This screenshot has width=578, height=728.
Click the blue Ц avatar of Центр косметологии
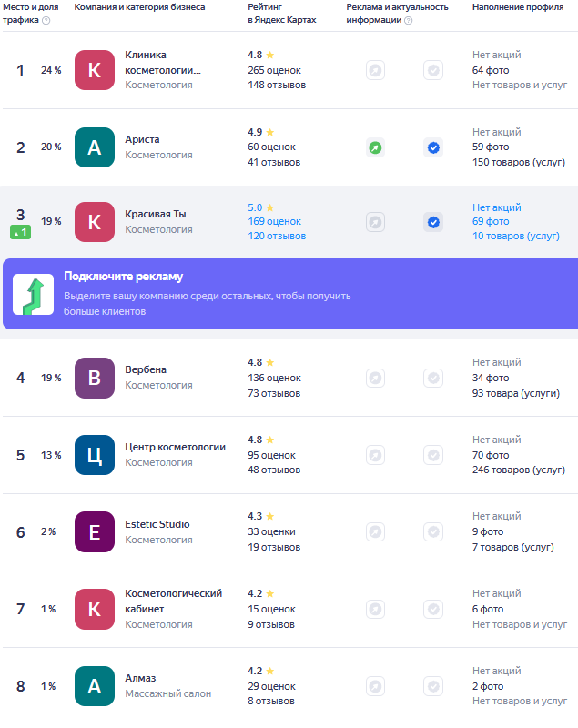click(95, 455)
